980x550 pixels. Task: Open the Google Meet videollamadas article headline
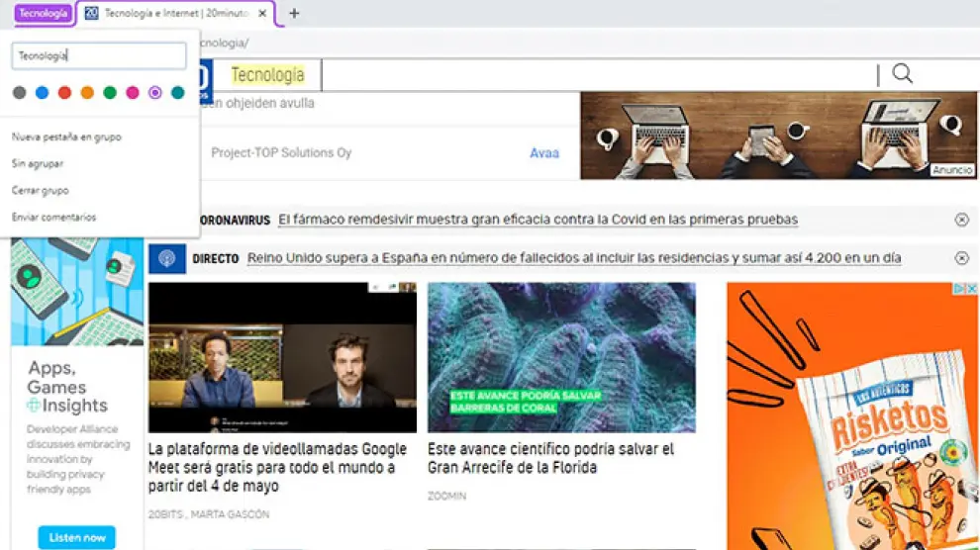pos(271,467)
